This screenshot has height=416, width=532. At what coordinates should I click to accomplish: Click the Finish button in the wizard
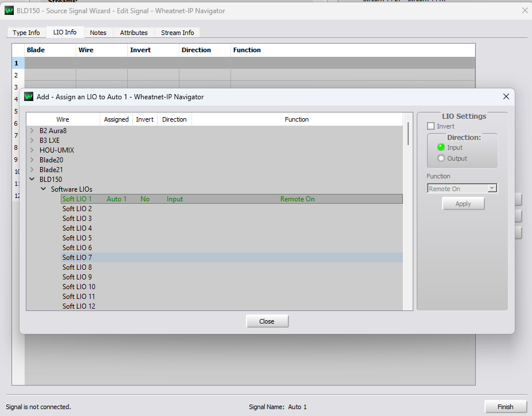point(505,406)
